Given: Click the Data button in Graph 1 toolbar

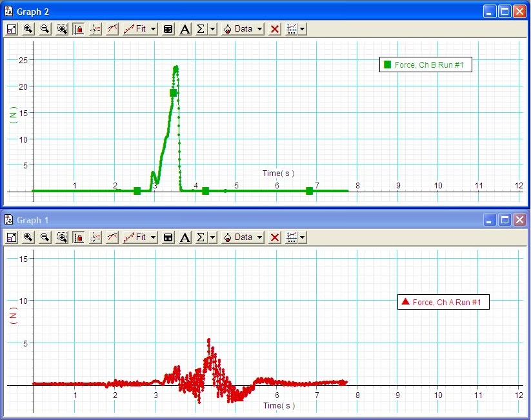Looking at the screenshot, I should [238, 237].
